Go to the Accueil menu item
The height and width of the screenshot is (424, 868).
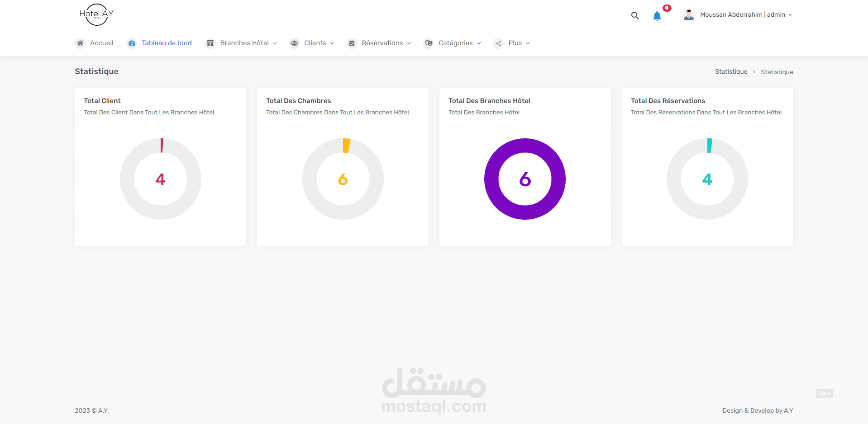102,43
